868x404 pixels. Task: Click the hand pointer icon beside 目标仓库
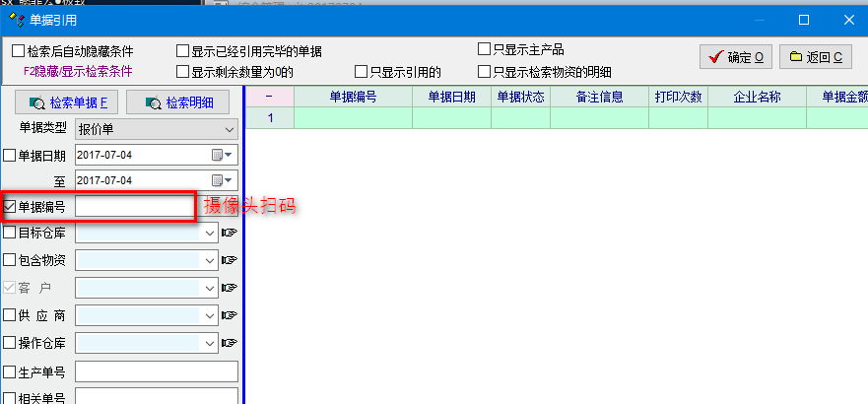230,234
